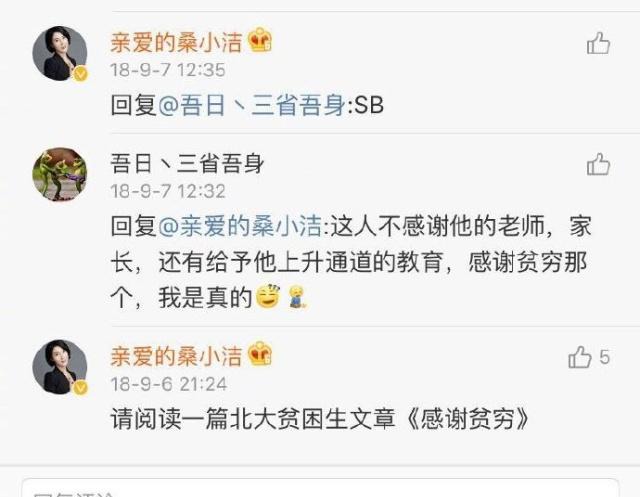Follow mention @吾日、三省吾身 in reply
Screen dimensions: 640x497
(252, 104)
